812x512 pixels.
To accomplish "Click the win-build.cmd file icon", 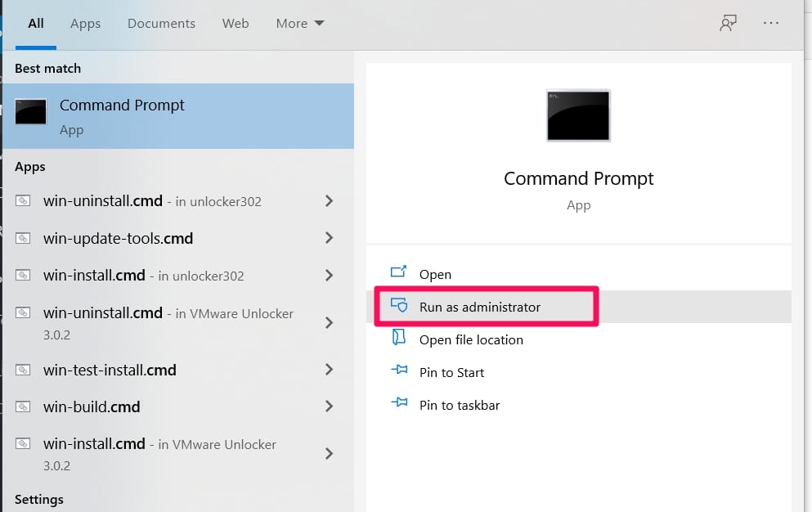I will click(x=23, y=406).
